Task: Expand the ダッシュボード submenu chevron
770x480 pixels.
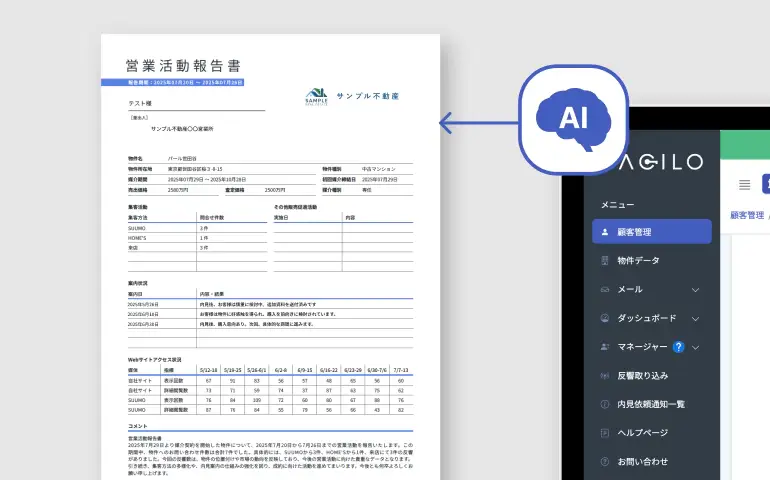Action: click(696, 318)
